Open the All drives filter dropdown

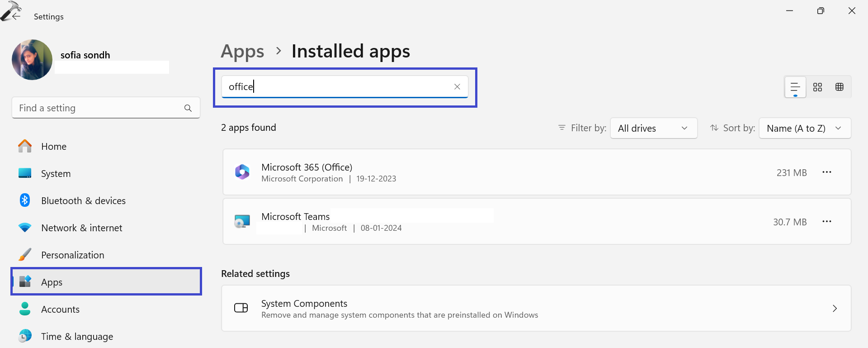(x=653, y=129)
